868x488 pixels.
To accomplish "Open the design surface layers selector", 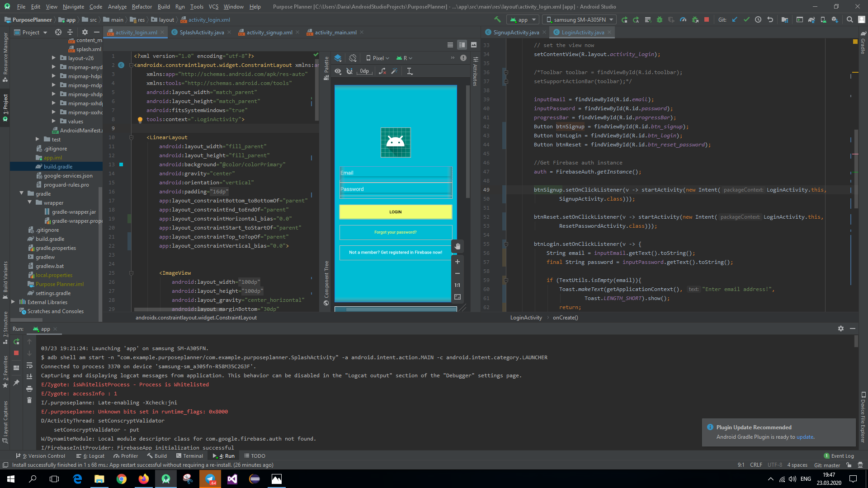I will click(x=338, y=58).
